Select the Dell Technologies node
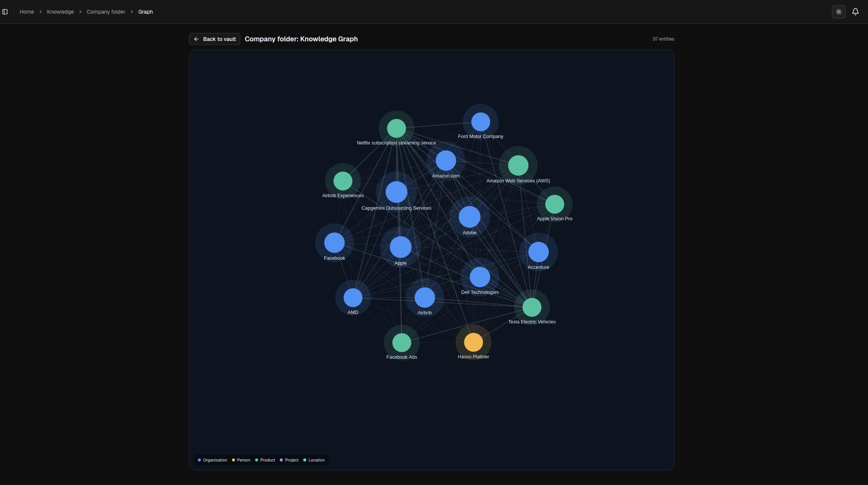This screenshot has width=868, height=485. (x=480, y=277)
